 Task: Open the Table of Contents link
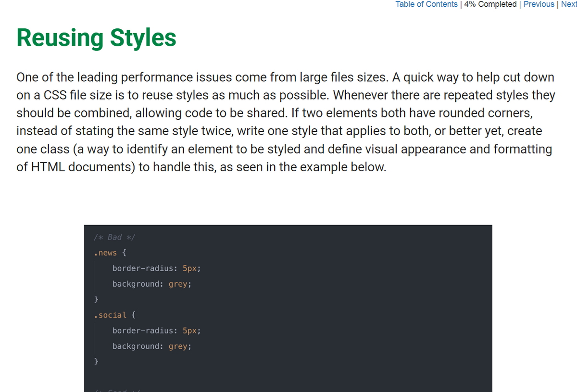click(426, 4)
